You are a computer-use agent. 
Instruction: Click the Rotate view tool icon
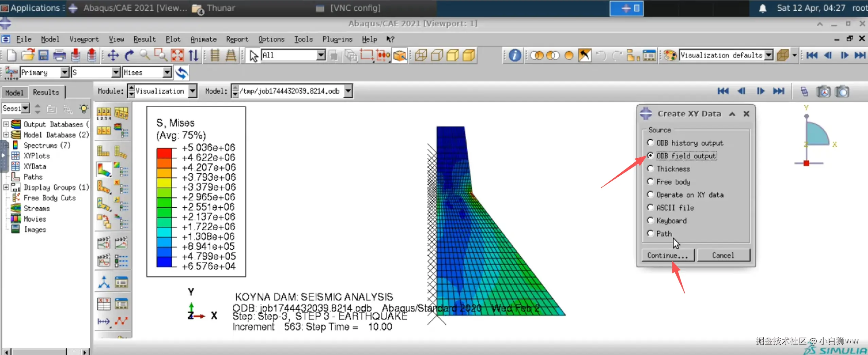tap(129, 55)
